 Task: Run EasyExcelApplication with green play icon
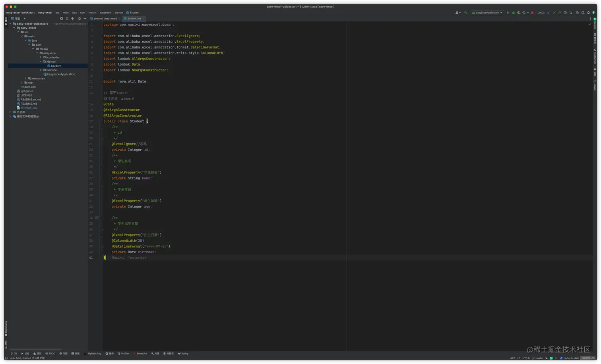(x=508, y=13)
